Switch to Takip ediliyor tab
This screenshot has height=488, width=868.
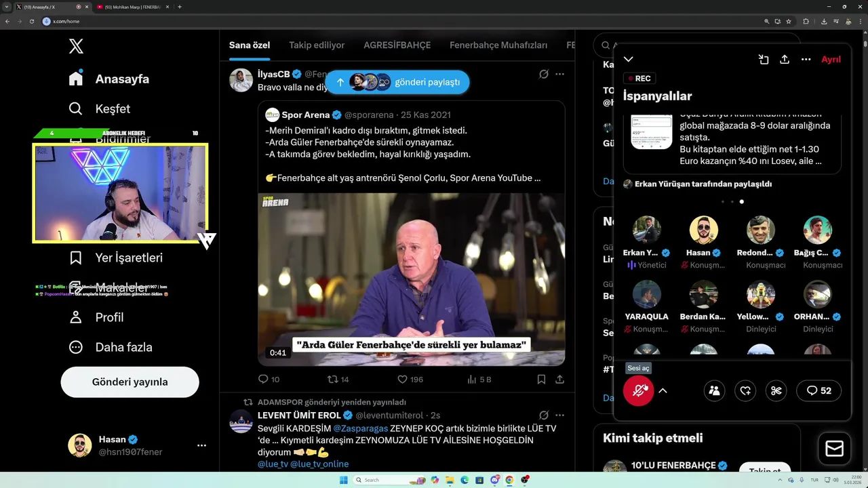(x=317, y=45)
